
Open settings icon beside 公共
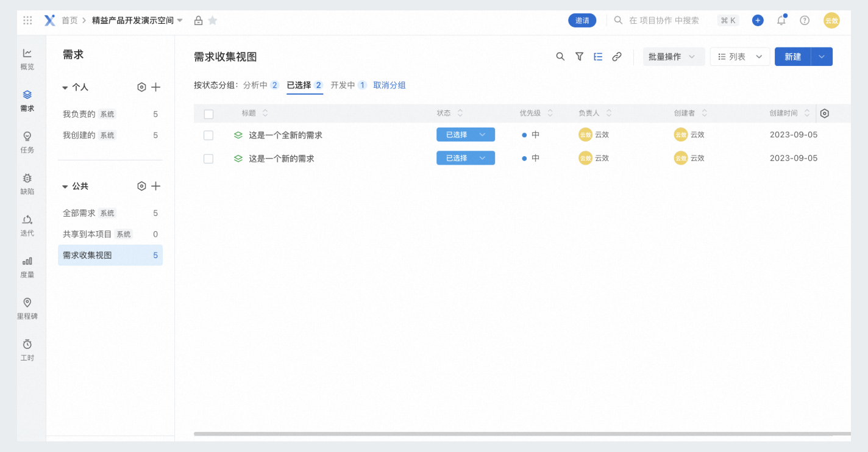pyautogui.click(x=141, y=186)
